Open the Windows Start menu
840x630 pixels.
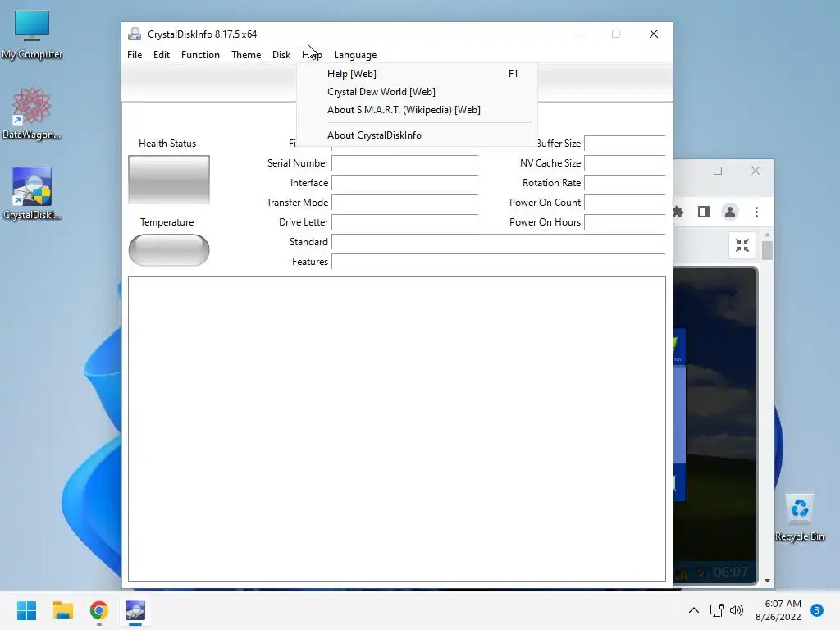coord(27,610)
